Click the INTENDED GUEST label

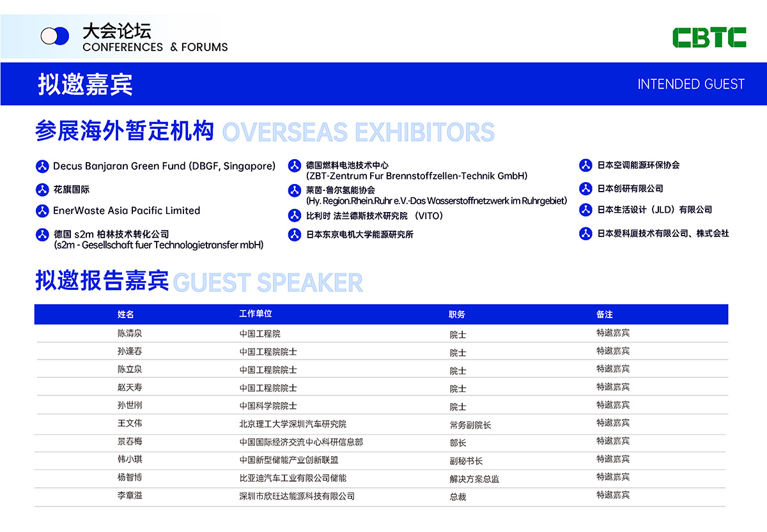[691, 84]
